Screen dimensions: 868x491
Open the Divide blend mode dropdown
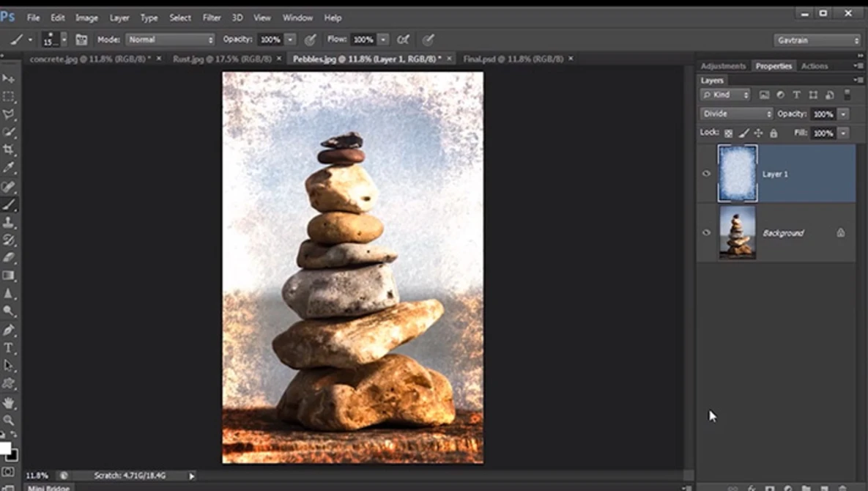pos(736,114)
